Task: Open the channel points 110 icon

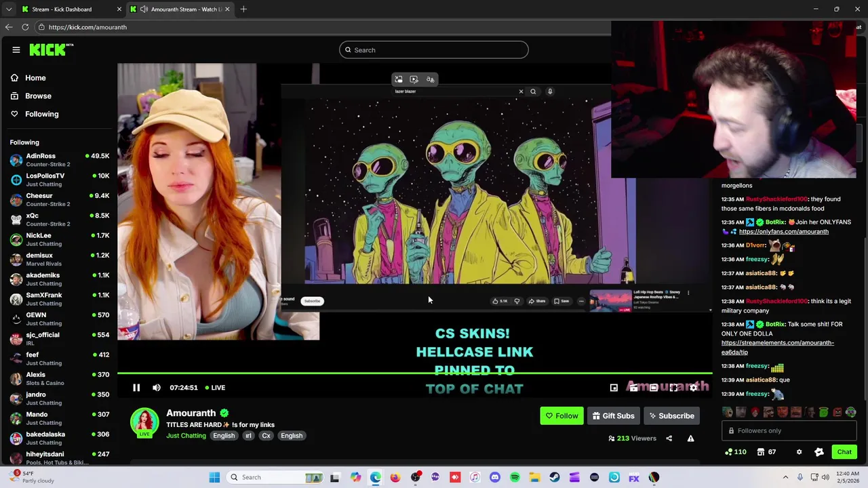Action: [735, 452]
